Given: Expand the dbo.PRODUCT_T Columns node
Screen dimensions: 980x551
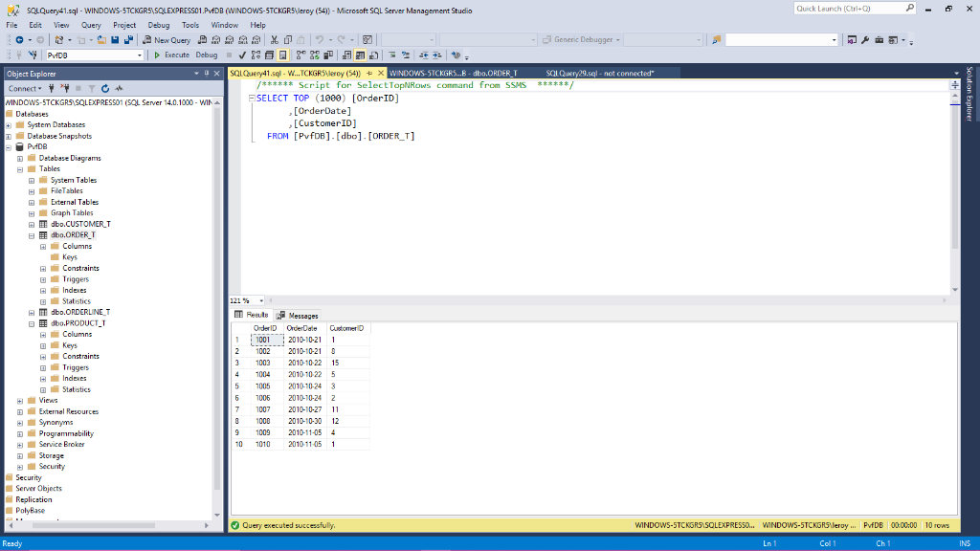Looking at the screenshot, I should 41,334.
